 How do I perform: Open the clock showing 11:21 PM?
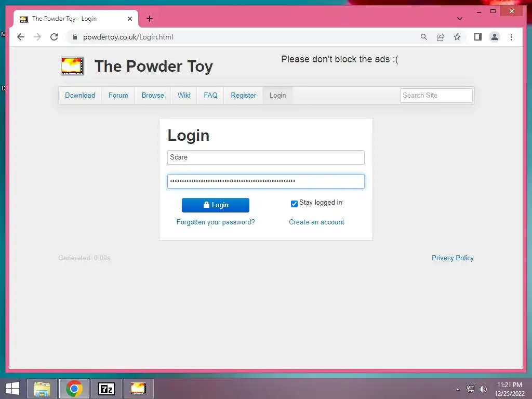click(x=509, y=385)
